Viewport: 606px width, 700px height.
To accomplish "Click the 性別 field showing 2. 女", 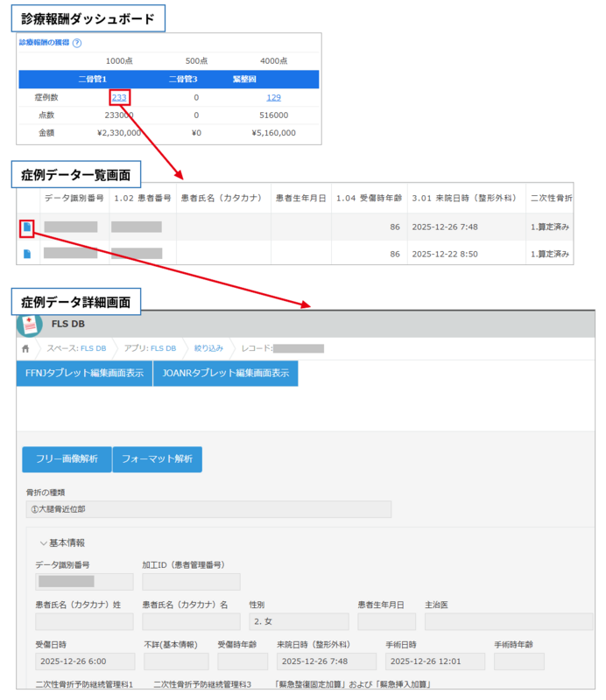I will (299, 621).
